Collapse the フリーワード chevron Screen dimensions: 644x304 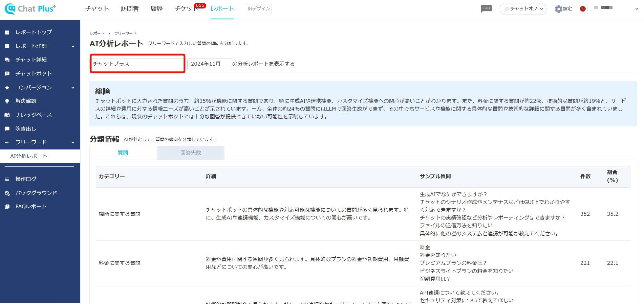[73, 142]
